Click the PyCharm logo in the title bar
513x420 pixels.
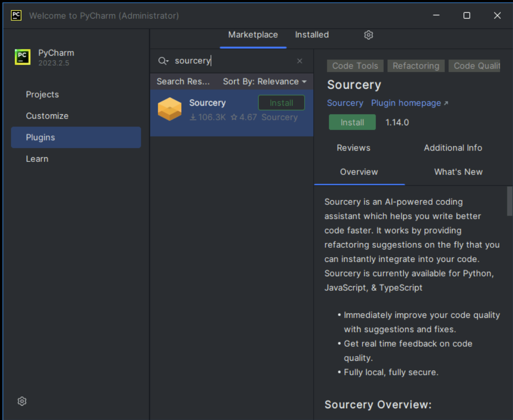point(16,15)
